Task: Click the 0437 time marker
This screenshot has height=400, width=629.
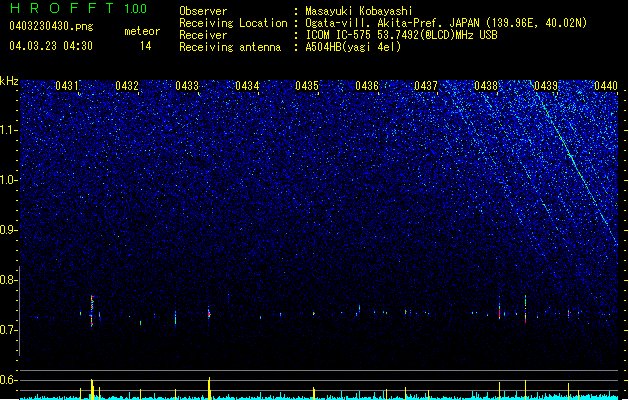Action: click(x=426, y=85)
